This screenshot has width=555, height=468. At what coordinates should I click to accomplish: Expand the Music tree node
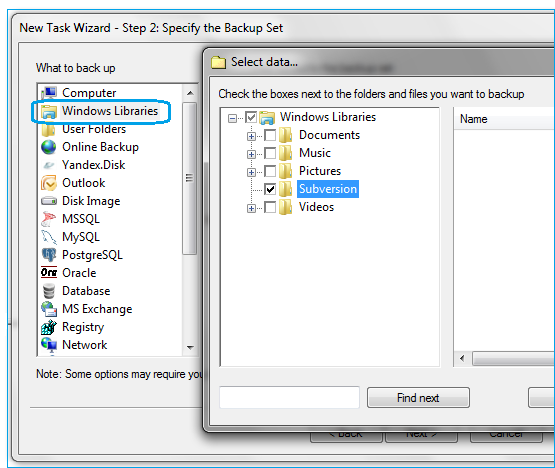(x=251, y=154)
